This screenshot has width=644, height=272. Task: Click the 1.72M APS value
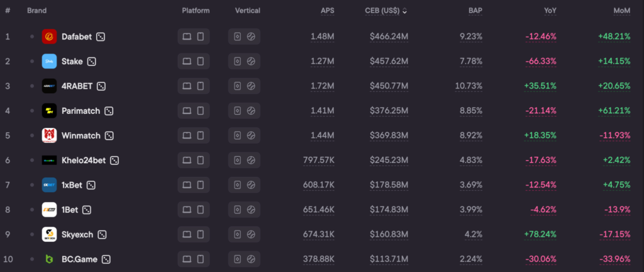pyautogui.click(x=323, y=86)
